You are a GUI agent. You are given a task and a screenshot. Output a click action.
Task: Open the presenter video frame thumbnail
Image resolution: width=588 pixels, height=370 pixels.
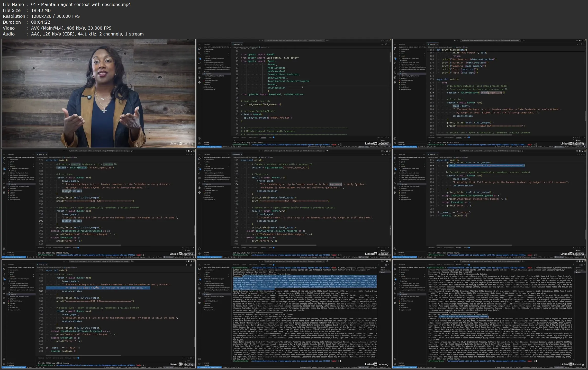[x=98, y=93]
